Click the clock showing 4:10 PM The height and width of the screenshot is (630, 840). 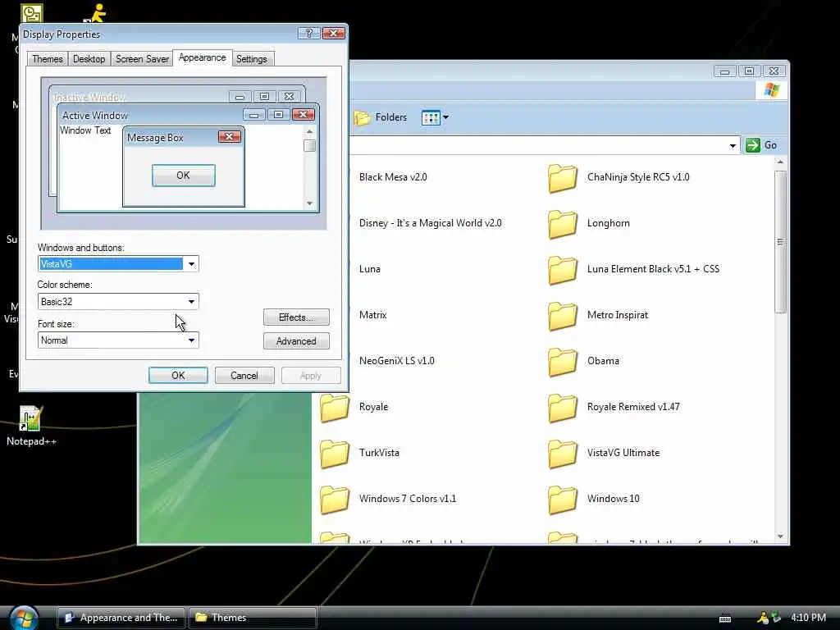pos(808,618)
